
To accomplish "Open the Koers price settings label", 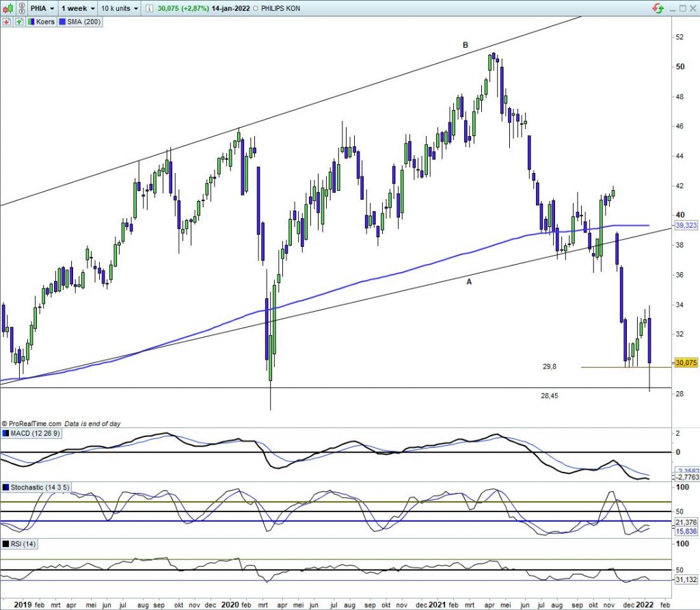I will coord(42,22).
